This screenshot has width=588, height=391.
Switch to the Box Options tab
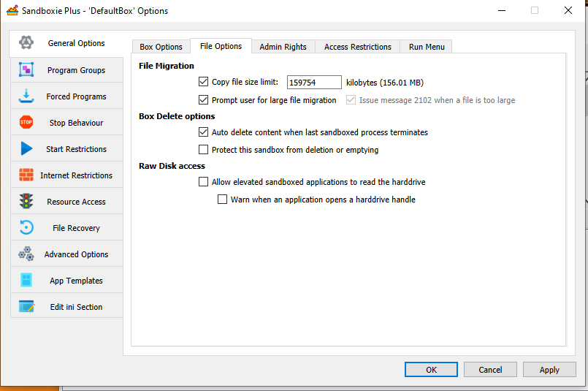pos(161,47)
